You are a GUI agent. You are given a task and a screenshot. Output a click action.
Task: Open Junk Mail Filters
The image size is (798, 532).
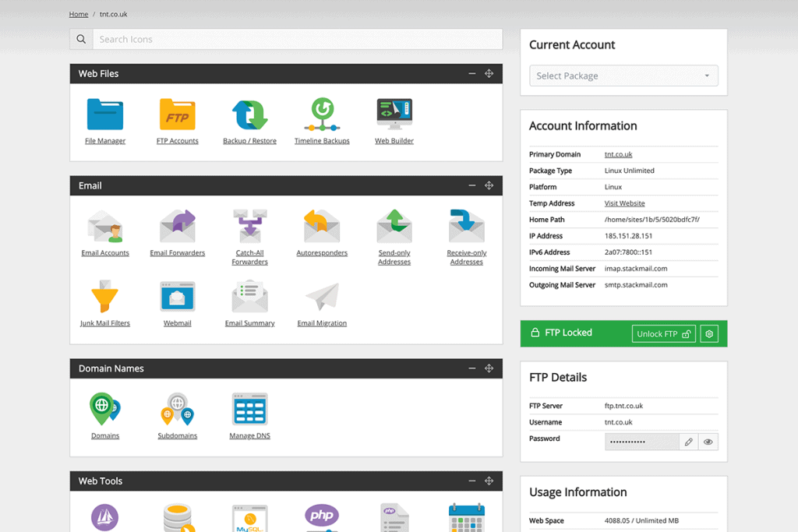(x=105, y=298)
